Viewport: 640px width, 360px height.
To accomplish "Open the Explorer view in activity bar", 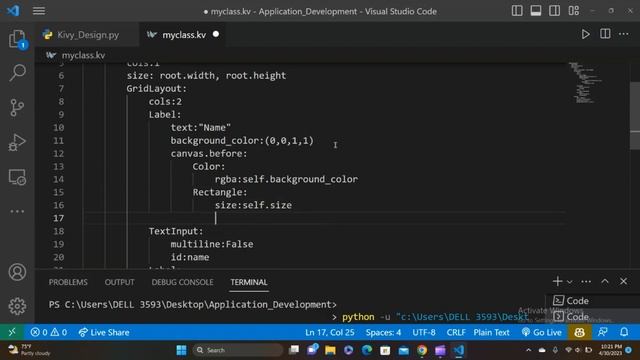I will 18,39.
